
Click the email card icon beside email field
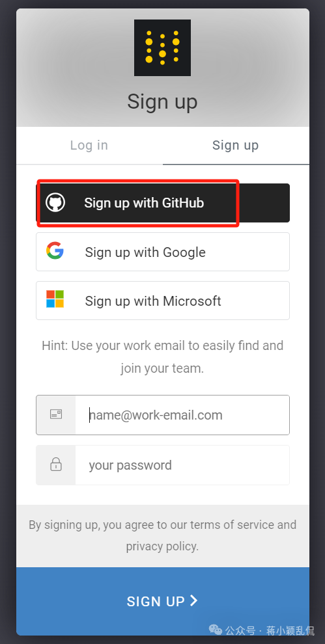56,414
